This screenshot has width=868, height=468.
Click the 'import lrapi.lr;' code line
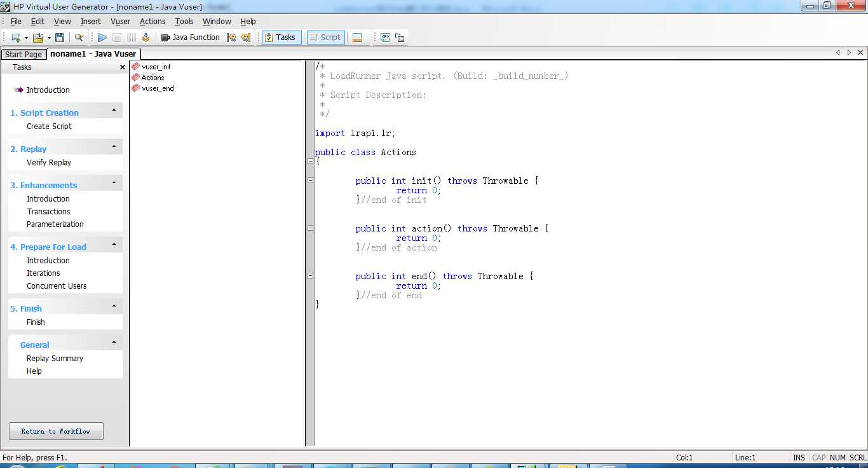point(355,134)
